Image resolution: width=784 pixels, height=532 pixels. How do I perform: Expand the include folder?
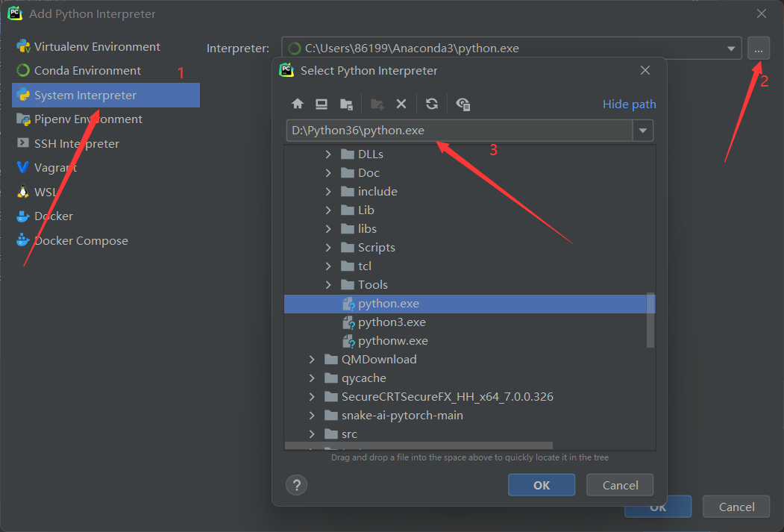328,192
